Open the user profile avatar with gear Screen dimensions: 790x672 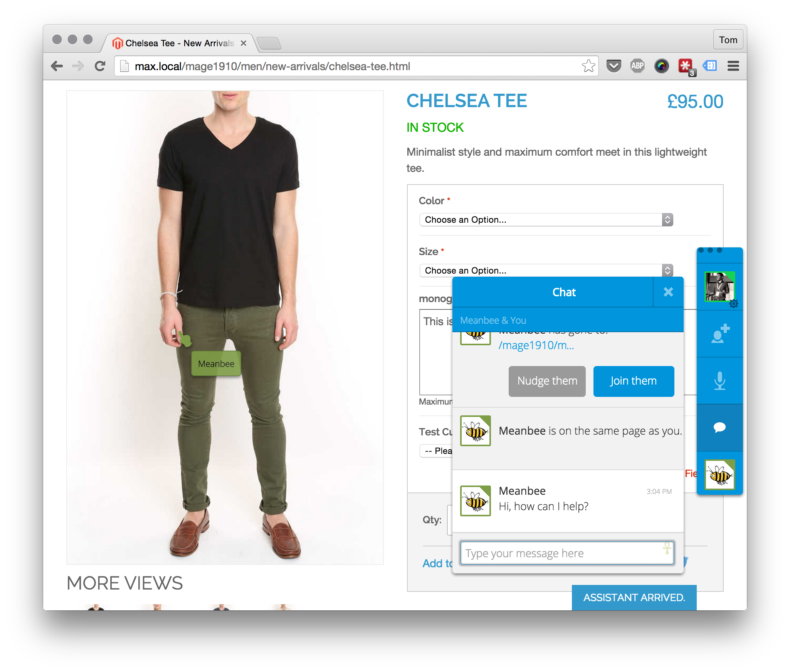coord(719,287)
